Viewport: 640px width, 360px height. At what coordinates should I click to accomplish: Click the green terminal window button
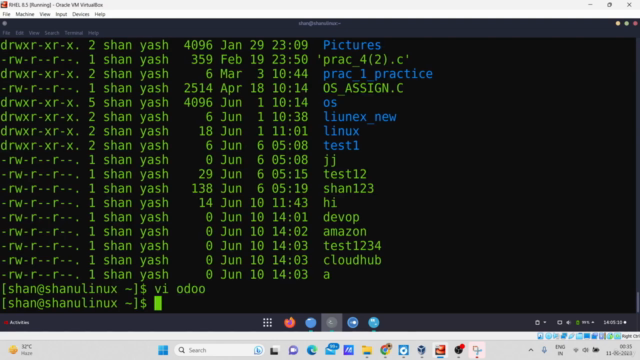[x=627, y=23]
